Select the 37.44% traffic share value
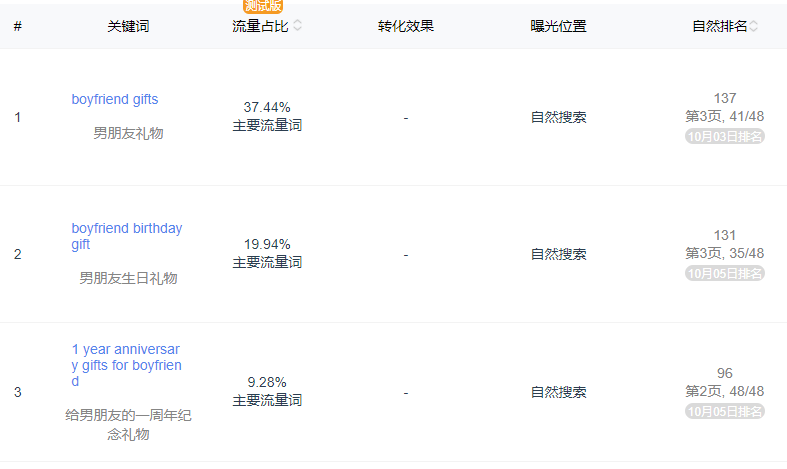This screenshot has width=787, height=469. (x=267, y=107)
